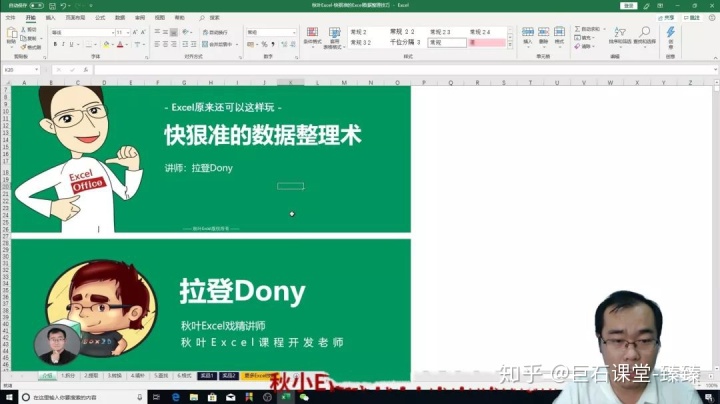Click the Decrease Indent icon
This screenshot has width=720, height=404.
pos(185,45)
